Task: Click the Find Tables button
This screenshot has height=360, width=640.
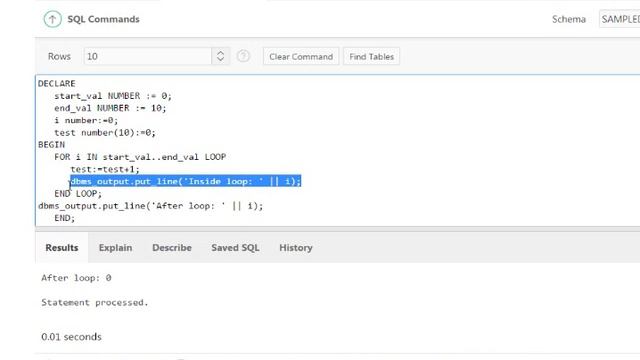Action: click(371, 57)
